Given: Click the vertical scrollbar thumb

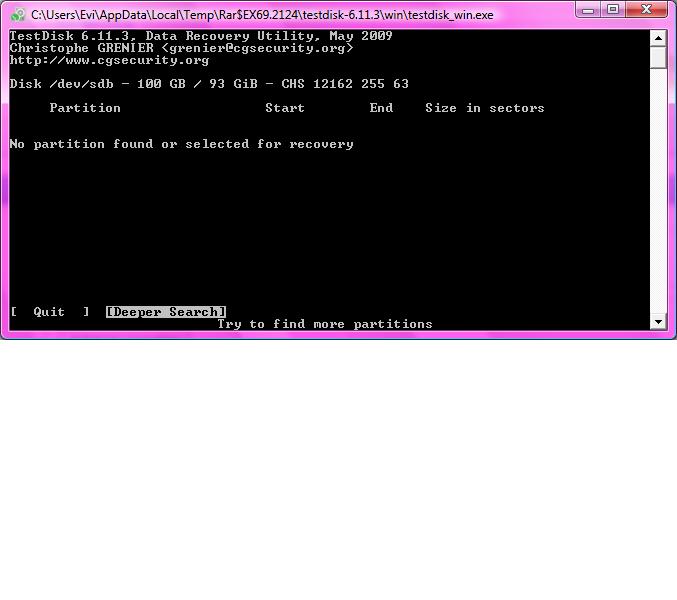Looking at the screenshot, I should [658, 57].
